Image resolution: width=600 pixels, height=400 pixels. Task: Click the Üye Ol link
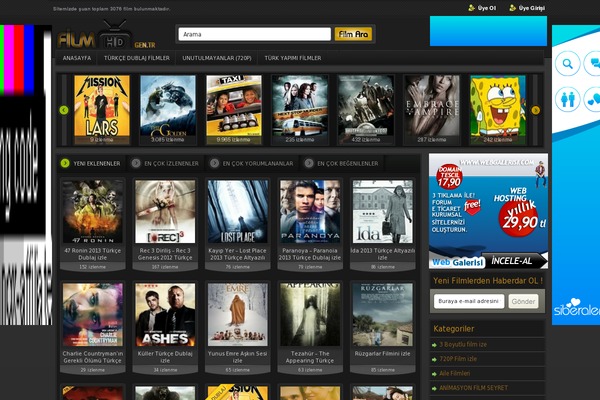(487, 8)
